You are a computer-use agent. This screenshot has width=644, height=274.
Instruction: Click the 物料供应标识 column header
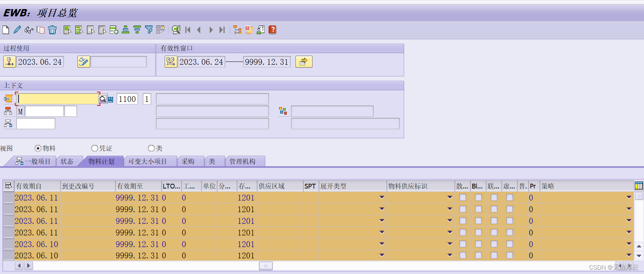point(421,186)
